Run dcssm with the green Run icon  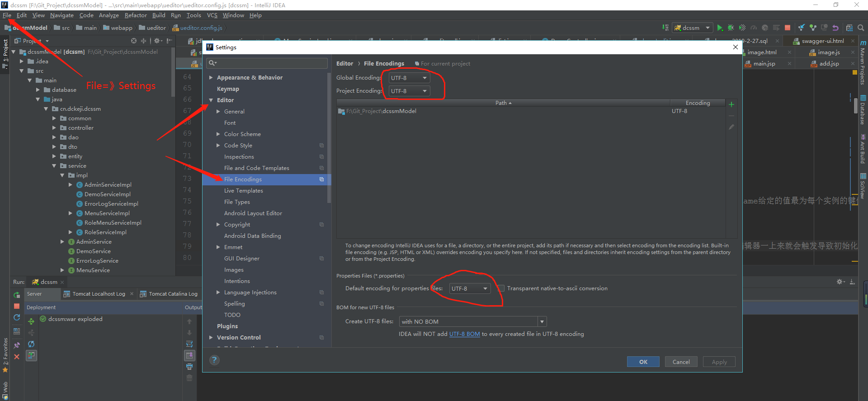coord(720,28)
